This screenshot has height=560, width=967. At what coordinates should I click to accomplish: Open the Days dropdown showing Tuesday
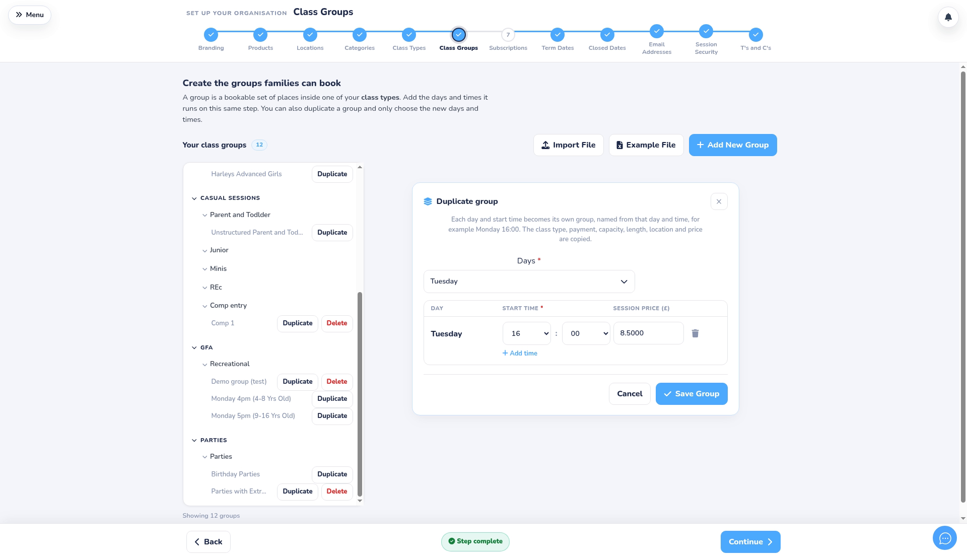pyautogui.click(x=529, y=282)
